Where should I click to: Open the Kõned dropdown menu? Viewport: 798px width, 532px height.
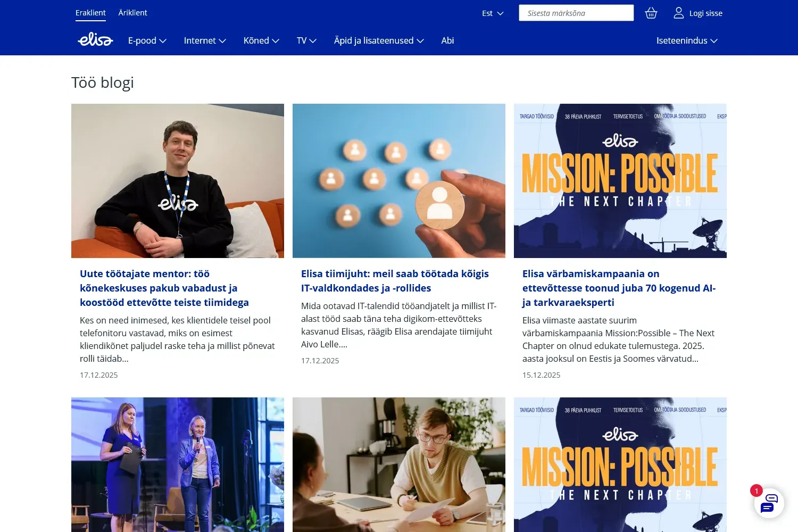tap(261, 40)
